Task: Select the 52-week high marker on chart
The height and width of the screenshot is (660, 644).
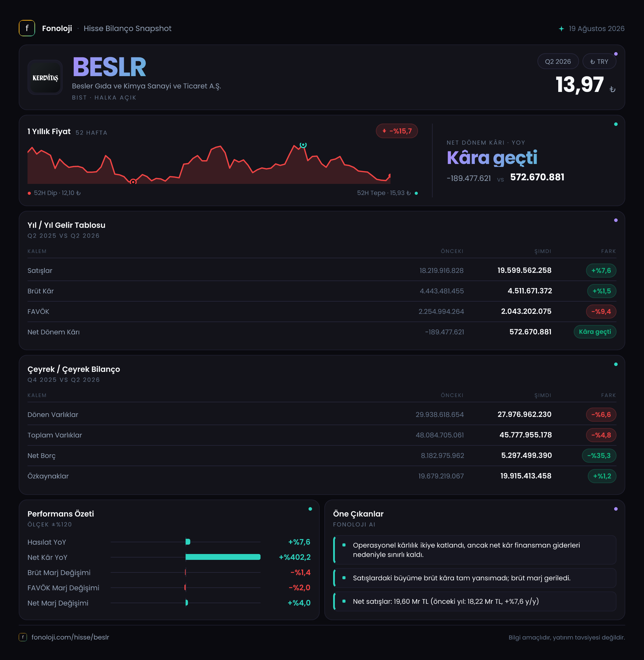Action: click(303, 145)
